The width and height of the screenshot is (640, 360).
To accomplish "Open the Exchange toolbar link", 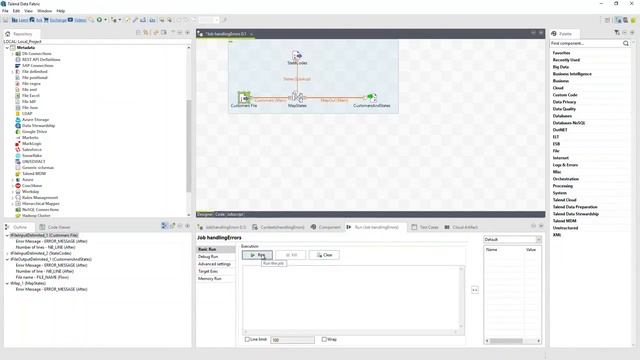I will [x=55, y=20].
